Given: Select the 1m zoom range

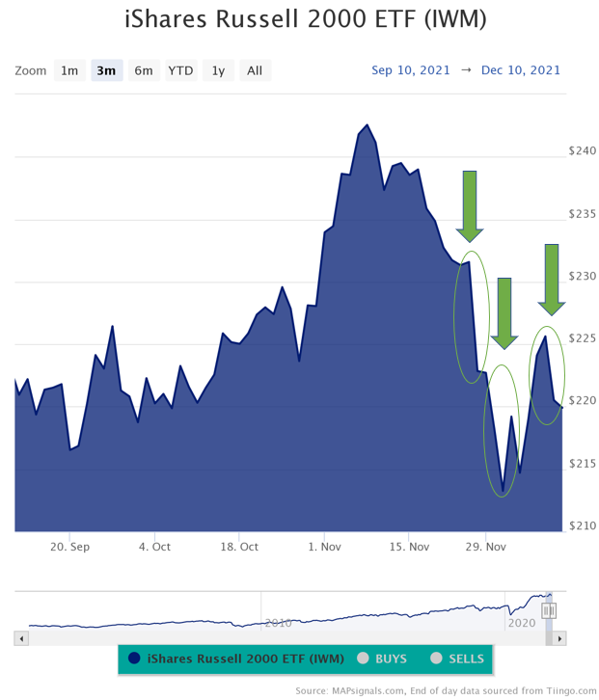Looking at the screenshot, I should pos(69,70).
